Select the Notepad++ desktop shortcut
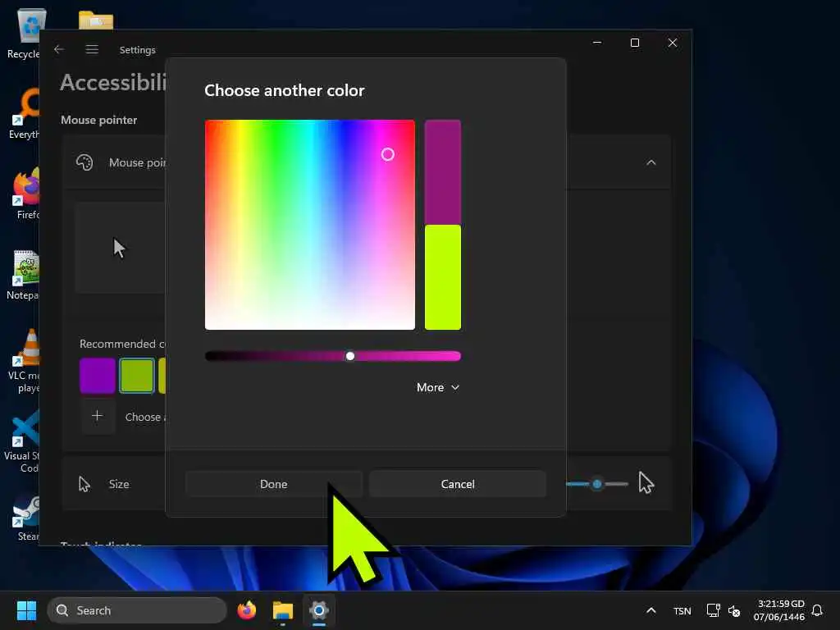Image resolution: width=840 pixels, height=630 pixels. coord(24,274)
